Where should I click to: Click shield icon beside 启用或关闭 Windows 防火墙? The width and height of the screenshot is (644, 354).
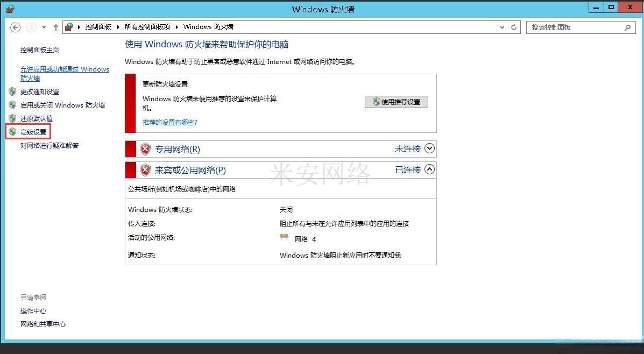[13, 105]
